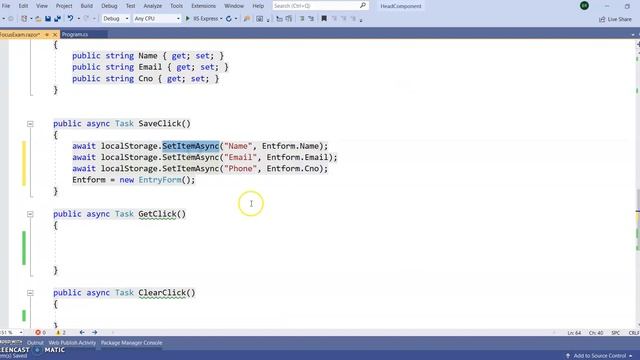Click the Redo arrow icon
640x360 pixels.
pos(86,18)
